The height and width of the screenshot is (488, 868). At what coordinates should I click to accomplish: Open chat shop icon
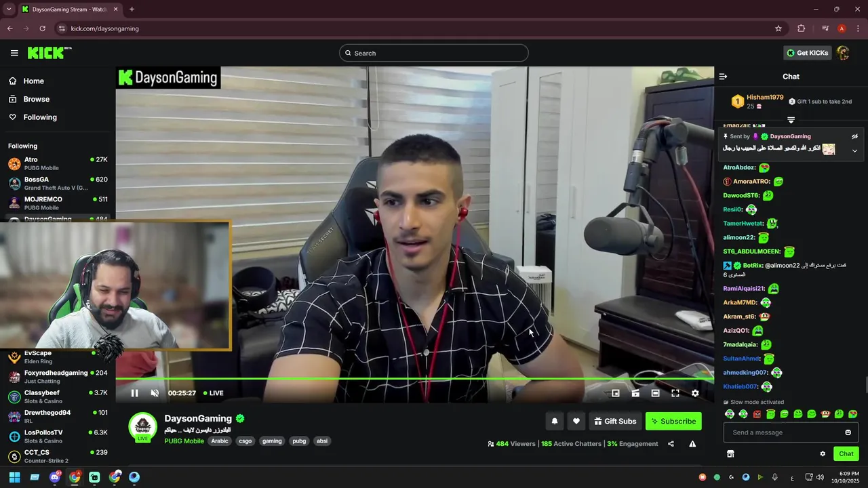point(730,453)
